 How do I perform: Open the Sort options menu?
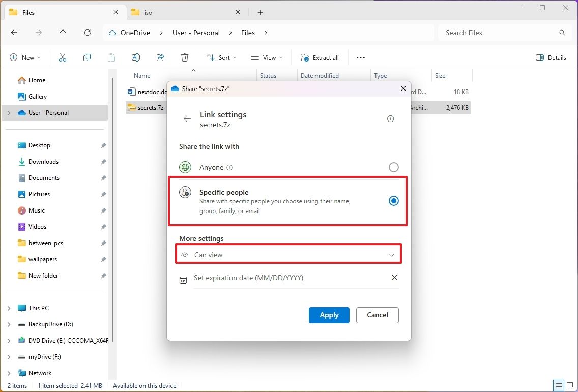click(x=221, y=57)
